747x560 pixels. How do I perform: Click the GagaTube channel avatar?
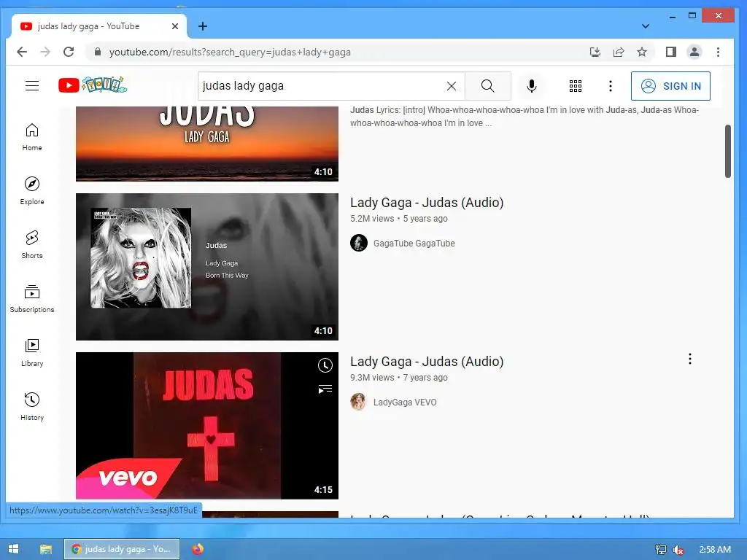(359, 243)
